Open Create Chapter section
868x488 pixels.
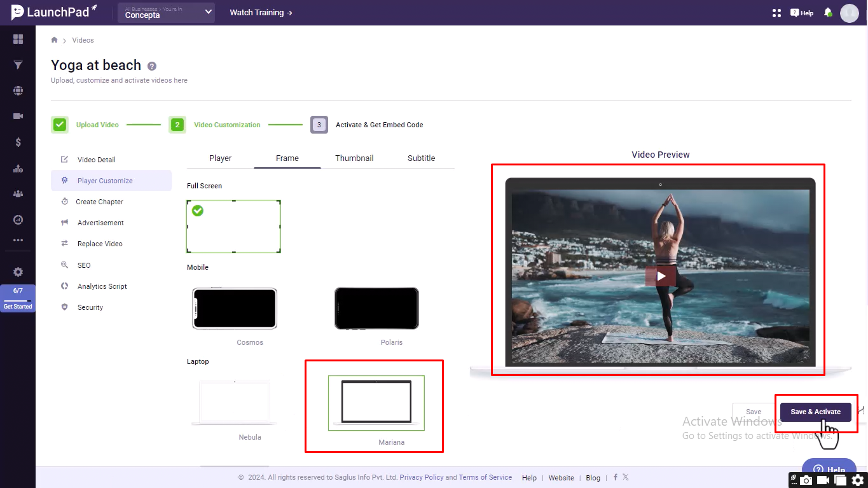pos(111,202)
